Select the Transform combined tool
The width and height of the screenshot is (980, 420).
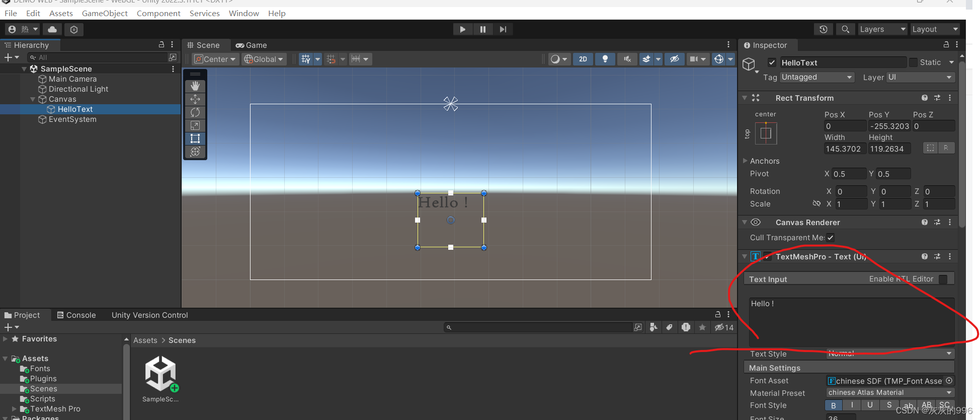tap(195, 152)
